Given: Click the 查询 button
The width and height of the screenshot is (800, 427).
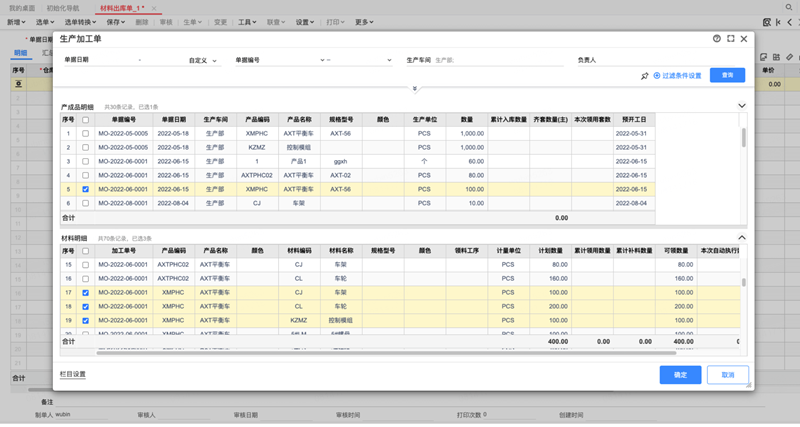Looking at the screenshot, I should (x=727, y=75).
